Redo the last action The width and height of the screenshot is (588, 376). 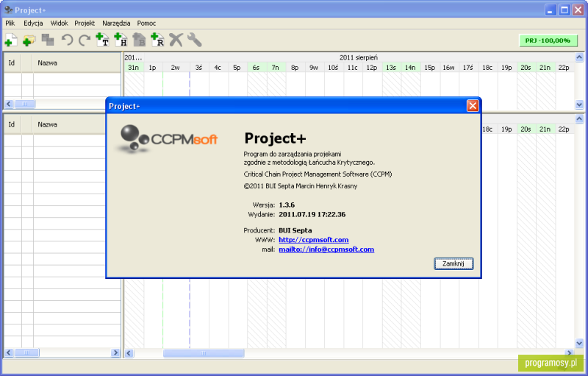point(85,40)
